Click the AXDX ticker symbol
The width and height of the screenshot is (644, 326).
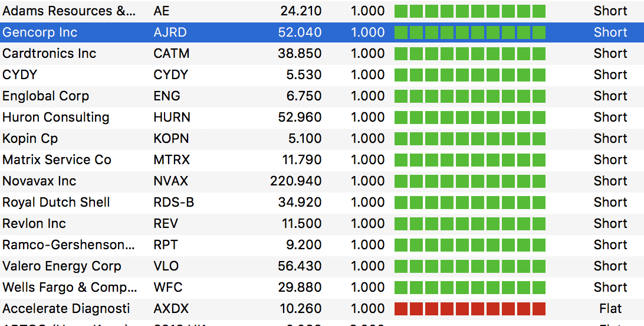(x=171, y=309)
